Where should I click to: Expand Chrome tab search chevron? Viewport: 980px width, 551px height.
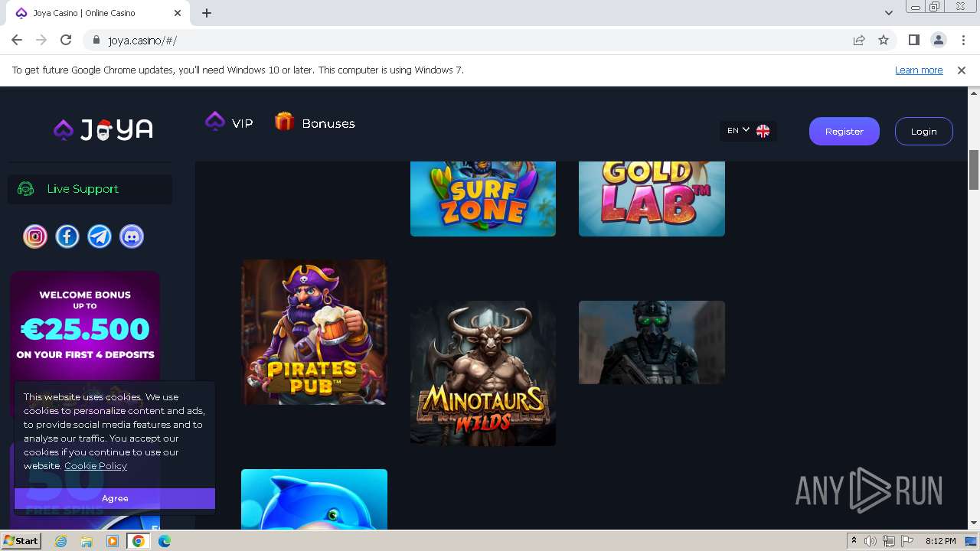889,12
